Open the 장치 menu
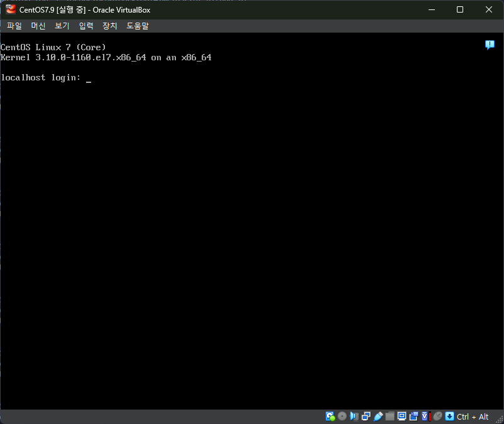Viewport: 504px width, 424px height. pos(110,26)
